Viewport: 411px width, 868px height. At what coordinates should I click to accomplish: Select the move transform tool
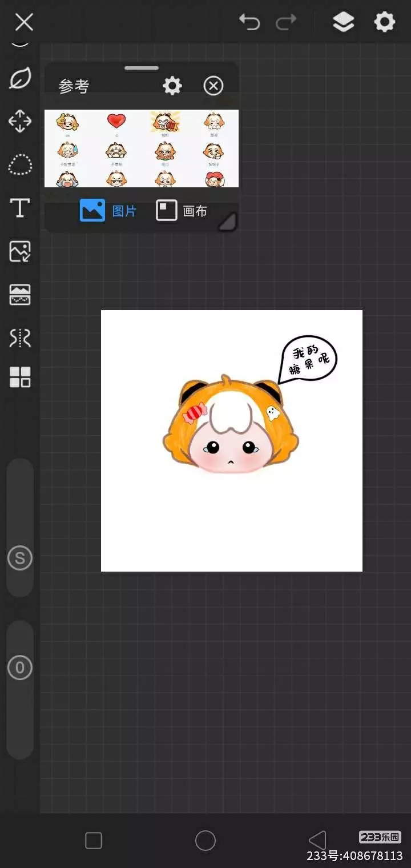[x=20, y=121]
